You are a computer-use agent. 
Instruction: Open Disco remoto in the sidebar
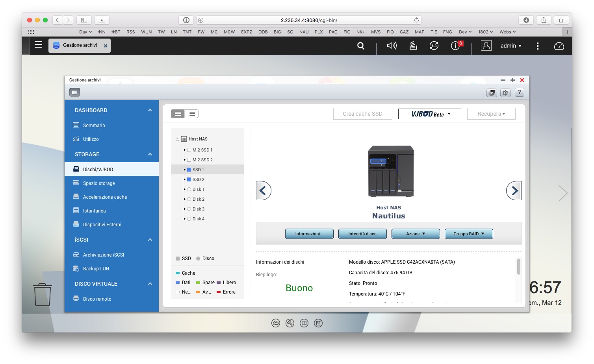coord(97,299)
